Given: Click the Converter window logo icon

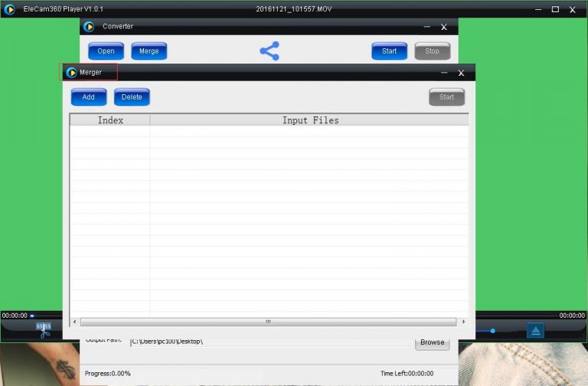Looking at the screenshot, I should [x=89, y=27].
